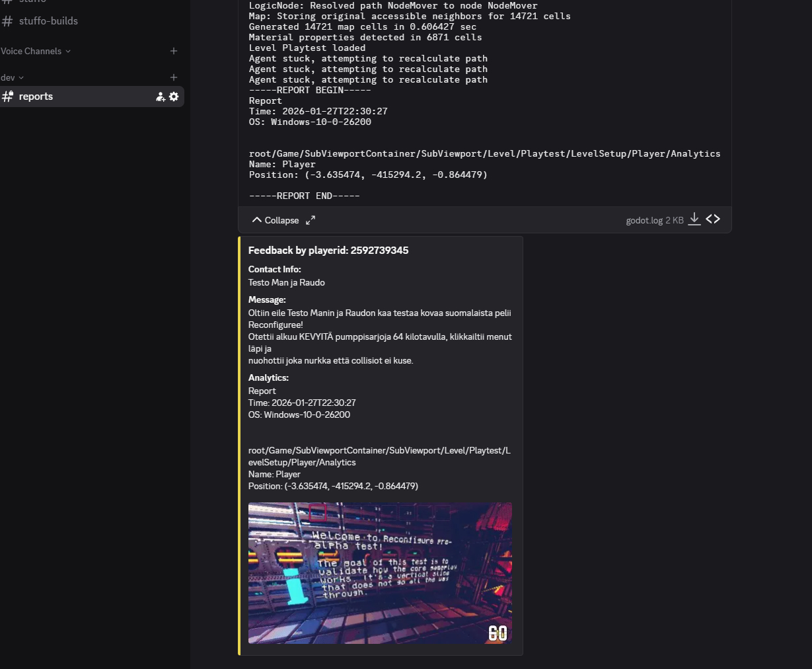Download the godot.log attachment

click(694, 219)
